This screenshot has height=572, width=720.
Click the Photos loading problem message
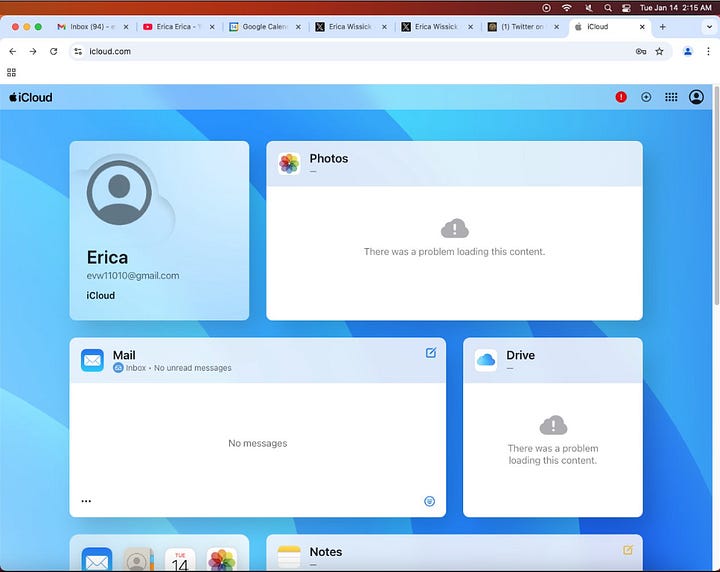click(x=454, y=252)
